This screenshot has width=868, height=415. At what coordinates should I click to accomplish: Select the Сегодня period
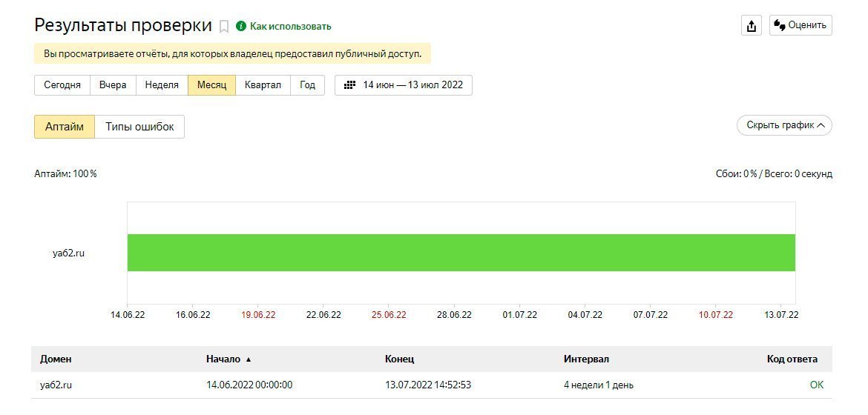click(62, 85)
